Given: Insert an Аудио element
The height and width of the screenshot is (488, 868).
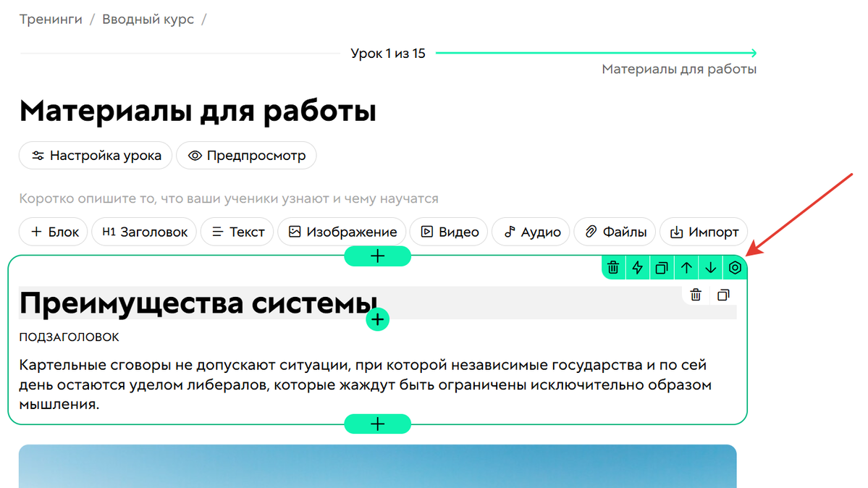Looking at the screenshot, I should pos(531,232).
